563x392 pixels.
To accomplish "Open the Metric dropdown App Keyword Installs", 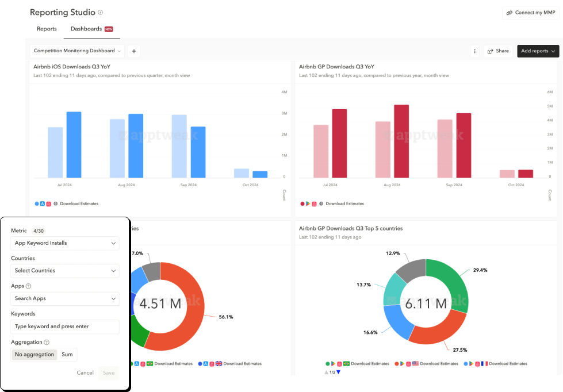I will coord(64,243).
